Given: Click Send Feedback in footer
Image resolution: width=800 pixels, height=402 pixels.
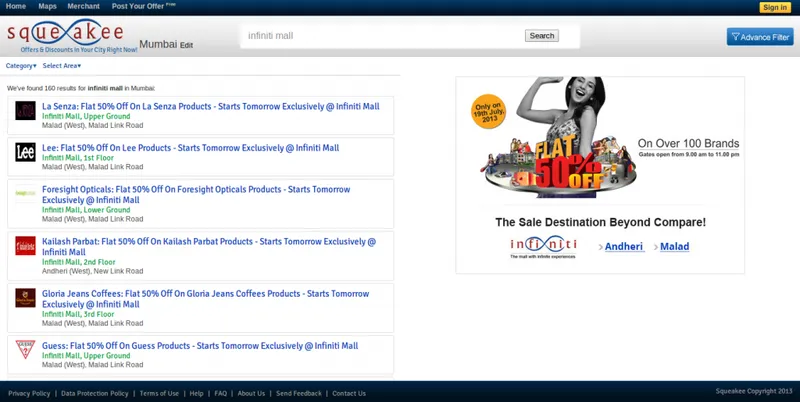Looking at the screenshot, I should point(299,393).
